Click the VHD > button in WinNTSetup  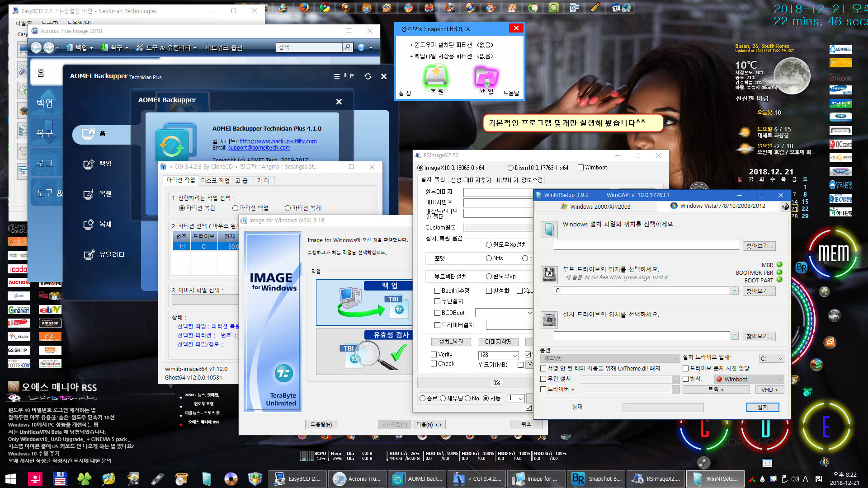769,389
